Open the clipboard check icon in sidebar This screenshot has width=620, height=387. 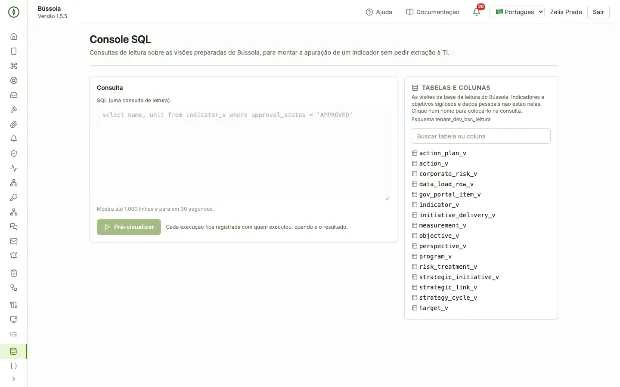click(x=13, y=273)
